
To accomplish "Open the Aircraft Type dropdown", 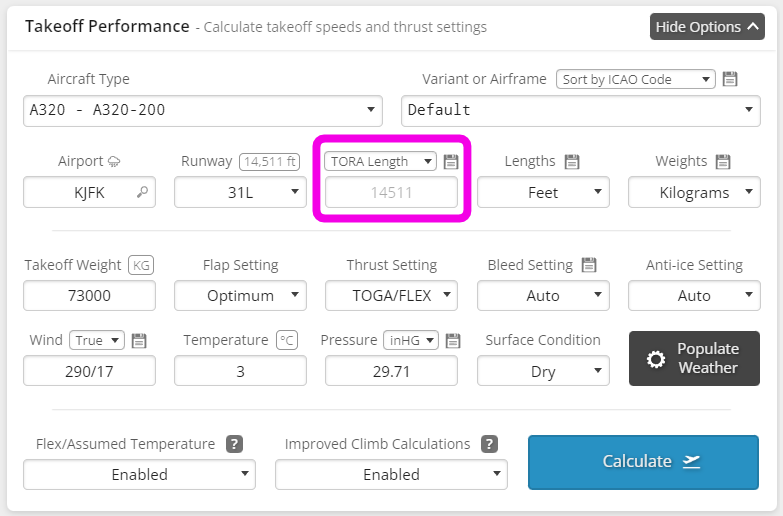I will 202,110.
